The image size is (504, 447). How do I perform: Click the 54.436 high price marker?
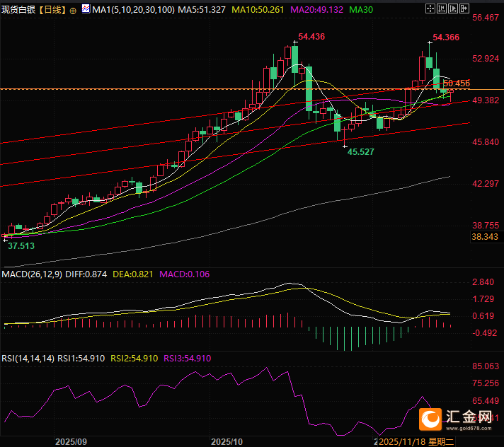pos(311,37)
